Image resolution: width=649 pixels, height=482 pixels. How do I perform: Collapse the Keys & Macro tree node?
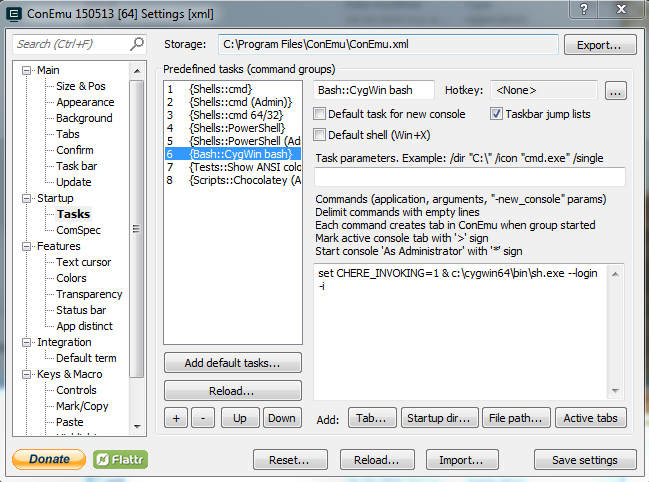[26, 374]
